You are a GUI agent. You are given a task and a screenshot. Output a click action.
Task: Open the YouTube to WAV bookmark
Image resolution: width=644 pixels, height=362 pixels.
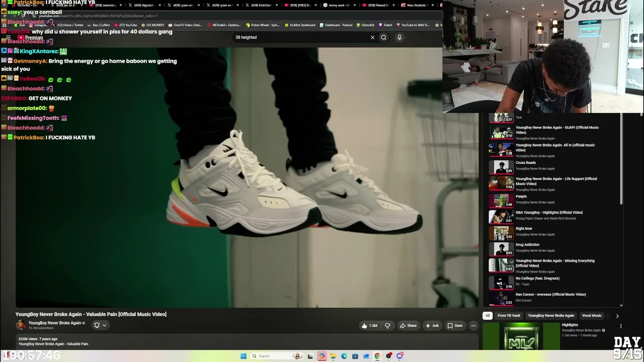pyautogui.click(x=413, y=25)
